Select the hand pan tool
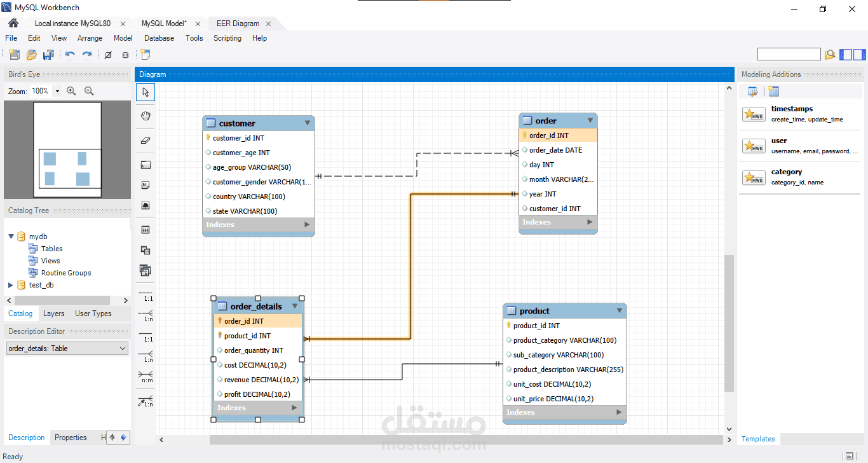This screenshot has width=868, height=463. 146,116
